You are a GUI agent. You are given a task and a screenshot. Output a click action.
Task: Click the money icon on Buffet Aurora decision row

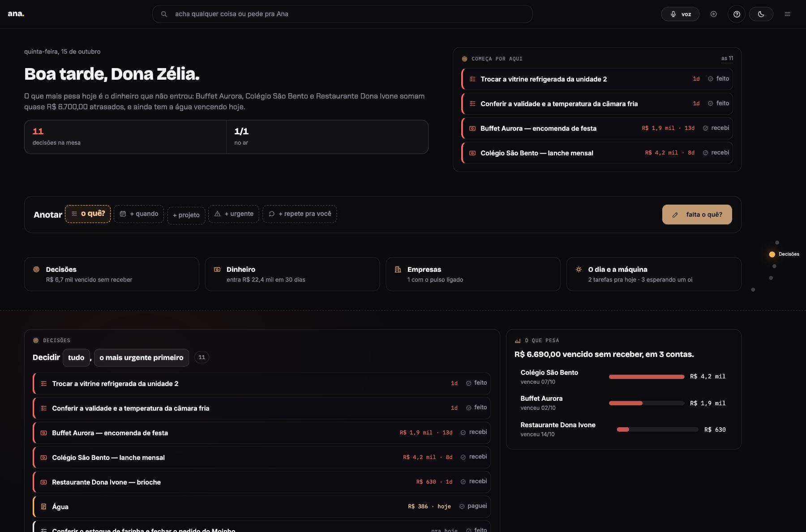pyautogui.click(x=44, y=433)
